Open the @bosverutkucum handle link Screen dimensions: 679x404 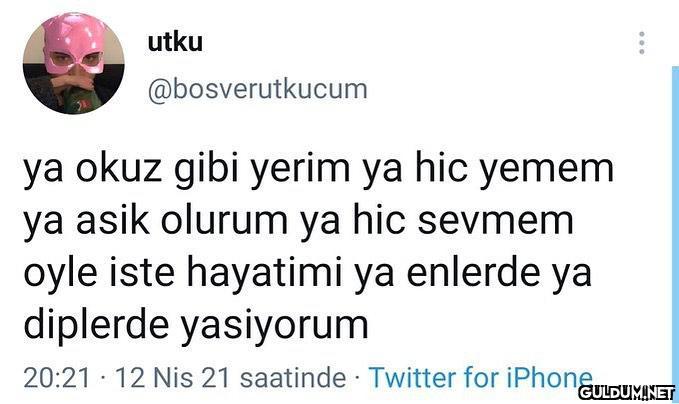coord(257,89)
